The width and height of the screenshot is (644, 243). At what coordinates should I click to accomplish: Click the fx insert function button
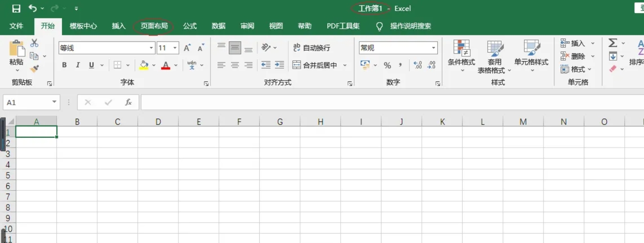[128, 102]
